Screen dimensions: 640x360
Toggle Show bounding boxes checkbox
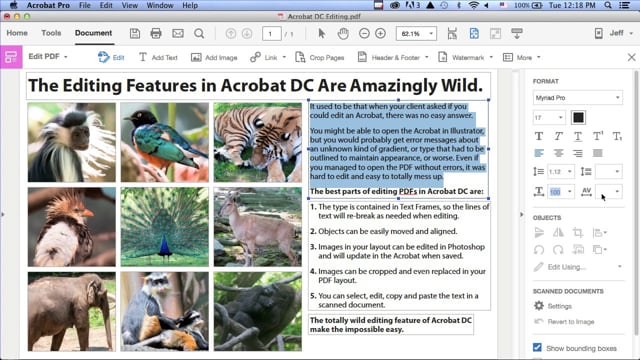coord(537,348)
